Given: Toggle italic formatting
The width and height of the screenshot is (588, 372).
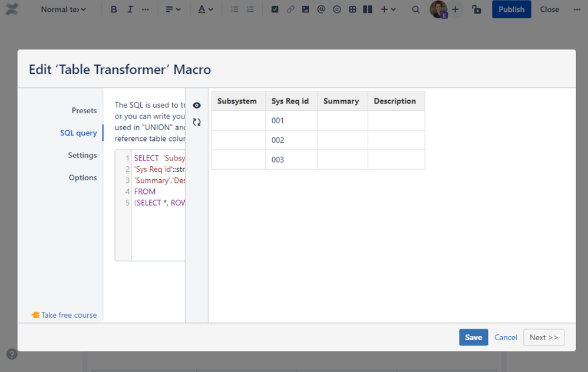Looking at the screenshot, I should tap(130, 9).
